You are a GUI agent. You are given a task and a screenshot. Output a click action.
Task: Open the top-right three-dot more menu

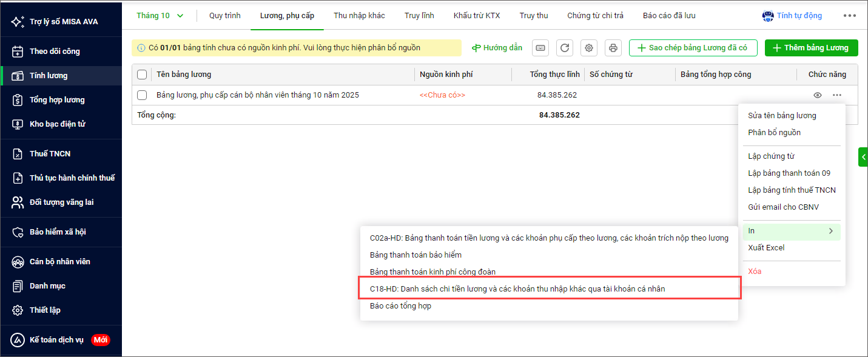tap(849, 16)
